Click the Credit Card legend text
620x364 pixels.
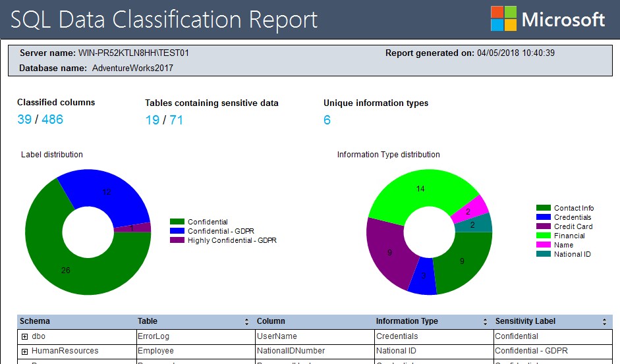(573, 226)
